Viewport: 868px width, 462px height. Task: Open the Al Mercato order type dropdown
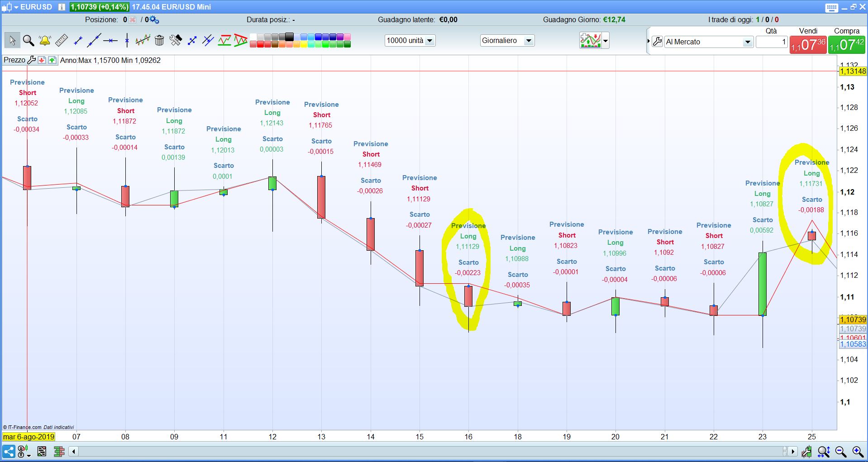pos(708,42)
